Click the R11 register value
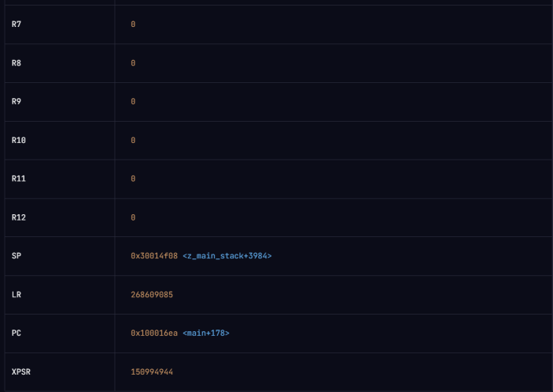 click(133, 179)
